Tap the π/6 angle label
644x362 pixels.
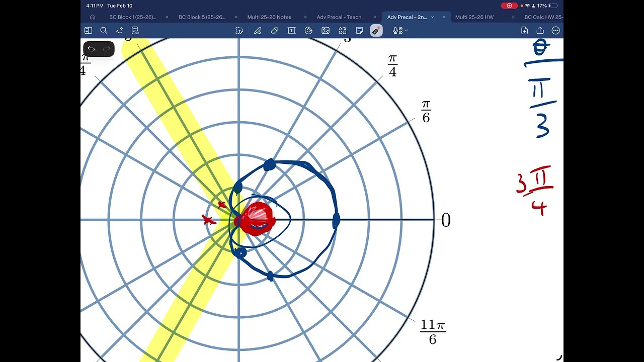coord(426,112)
